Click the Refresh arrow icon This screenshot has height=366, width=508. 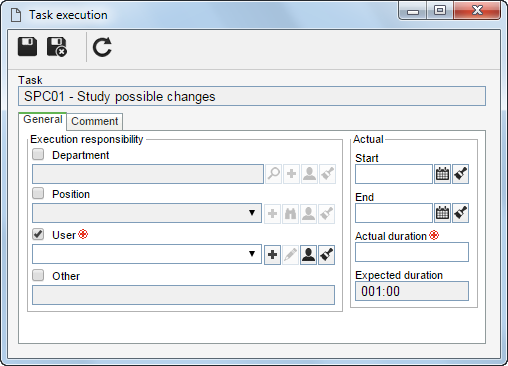(102, 48)
